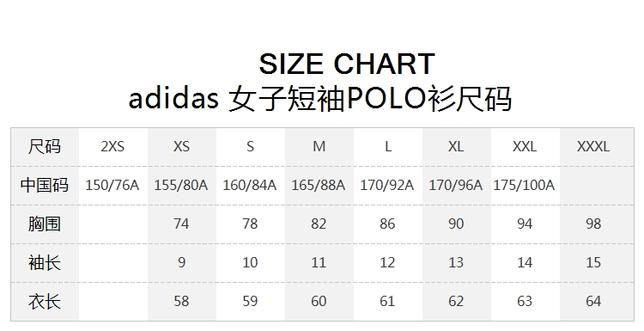Viewport: 644px width, 331px height.
Task: Click chest value 74 under XS
Action: pyautogui.click(x=181, y=224)
